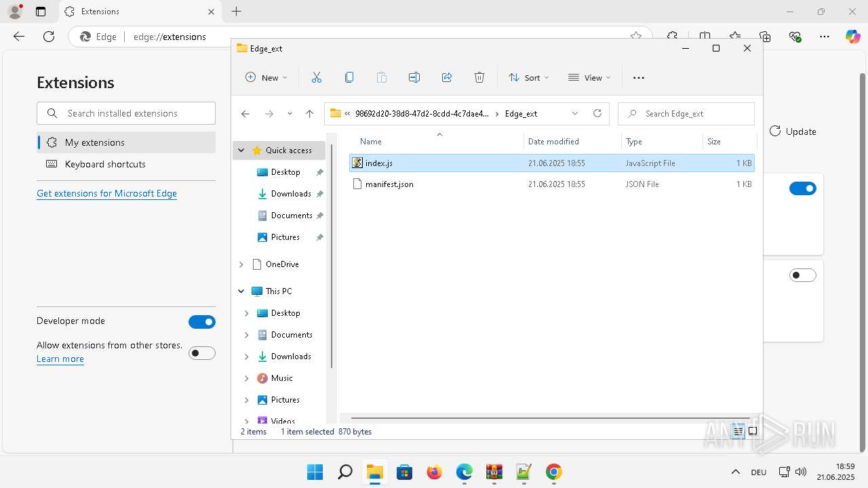Open taskbar Search

point(344,472)
